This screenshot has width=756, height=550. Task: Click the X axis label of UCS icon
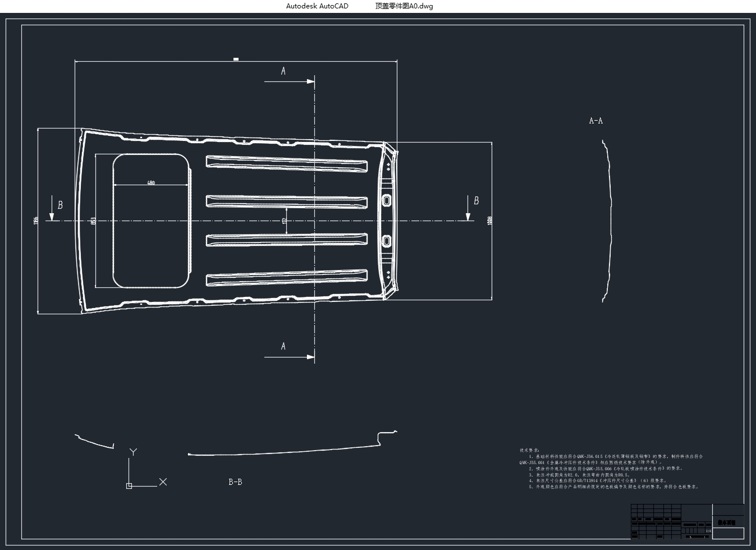pos(163,482)
